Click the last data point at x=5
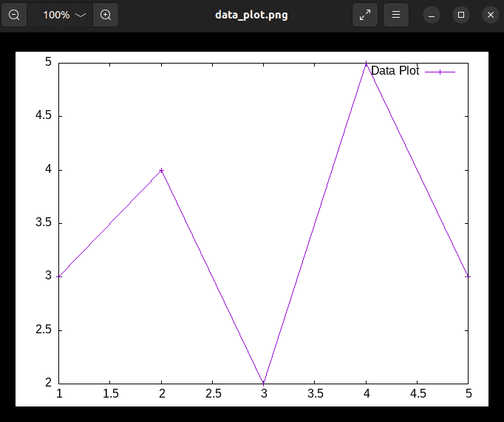 tap(467, 276)
